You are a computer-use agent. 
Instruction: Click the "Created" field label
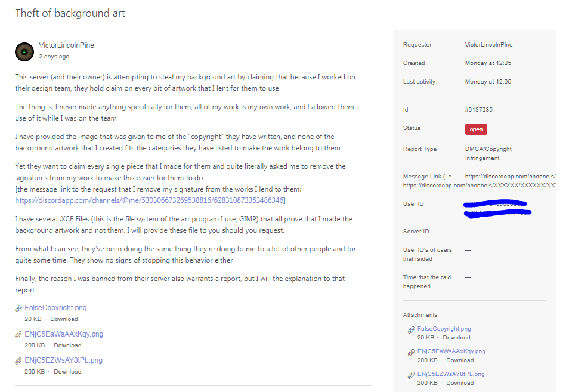414,63
